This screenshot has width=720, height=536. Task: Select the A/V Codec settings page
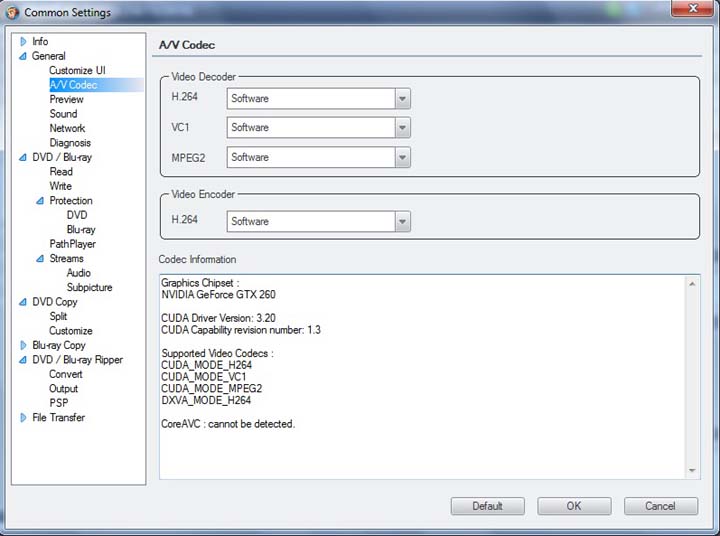pos(73,85)
